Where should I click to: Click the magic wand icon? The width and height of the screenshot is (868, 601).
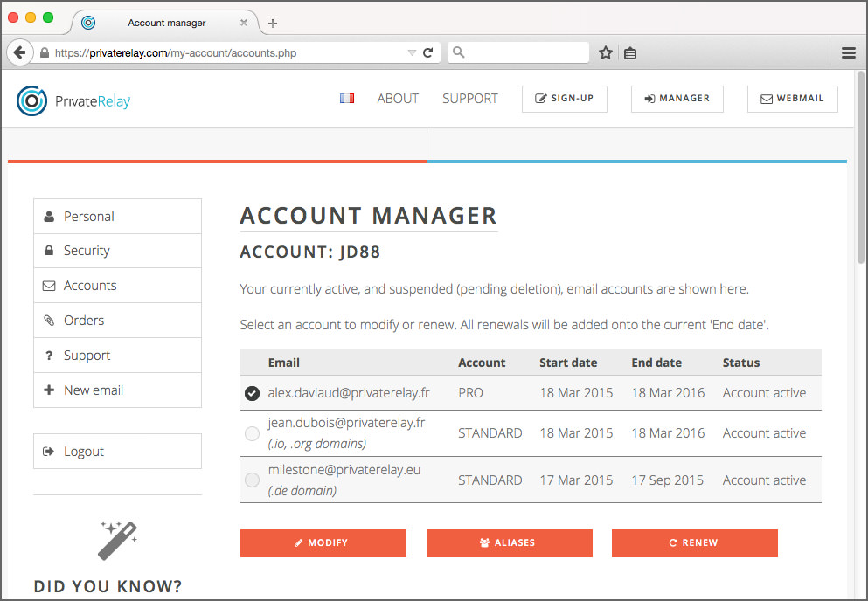tap(117, 540)
